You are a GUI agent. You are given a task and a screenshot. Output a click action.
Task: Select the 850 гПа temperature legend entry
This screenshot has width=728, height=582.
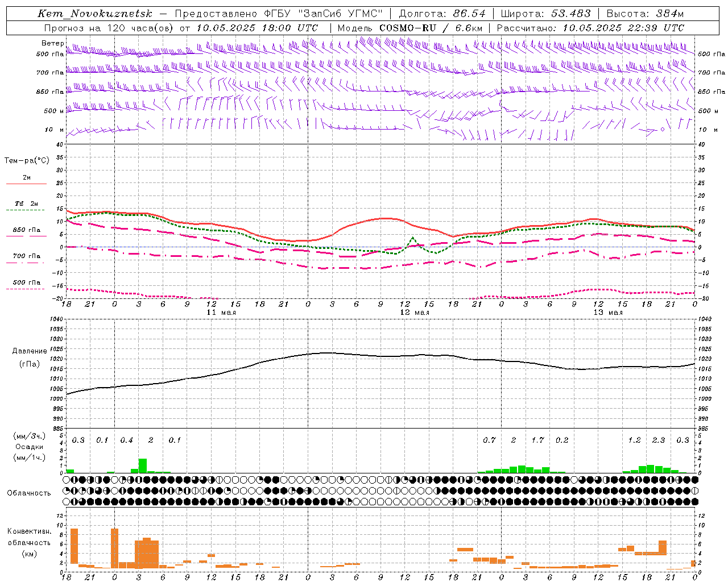pos(26,230)
